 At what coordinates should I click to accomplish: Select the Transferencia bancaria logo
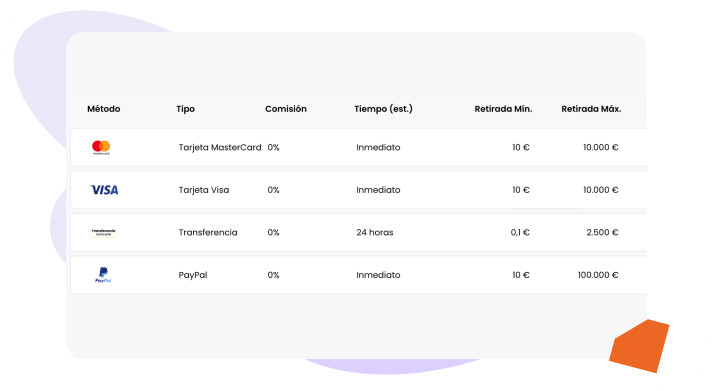(104, 233)
